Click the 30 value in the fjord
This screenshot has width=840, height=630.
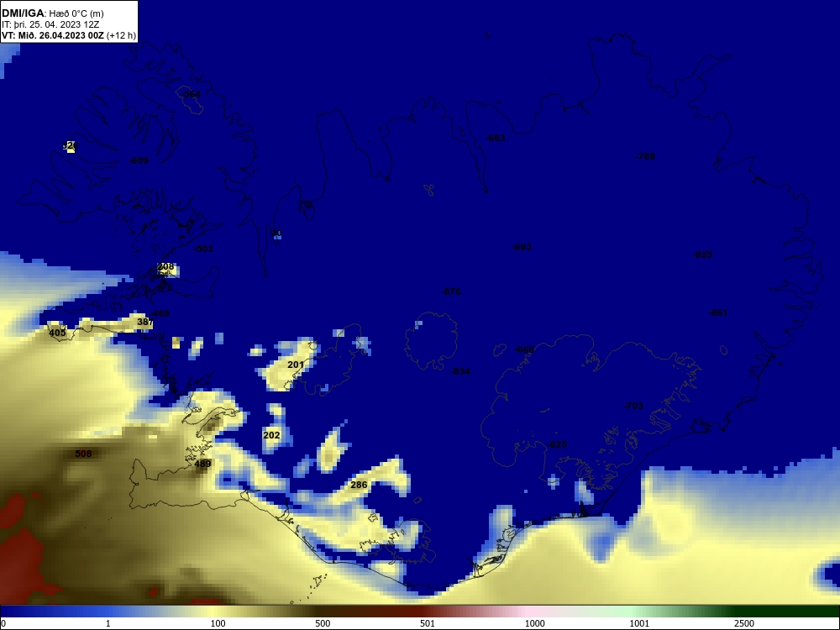pyautogui.click(x=276, y=233)
